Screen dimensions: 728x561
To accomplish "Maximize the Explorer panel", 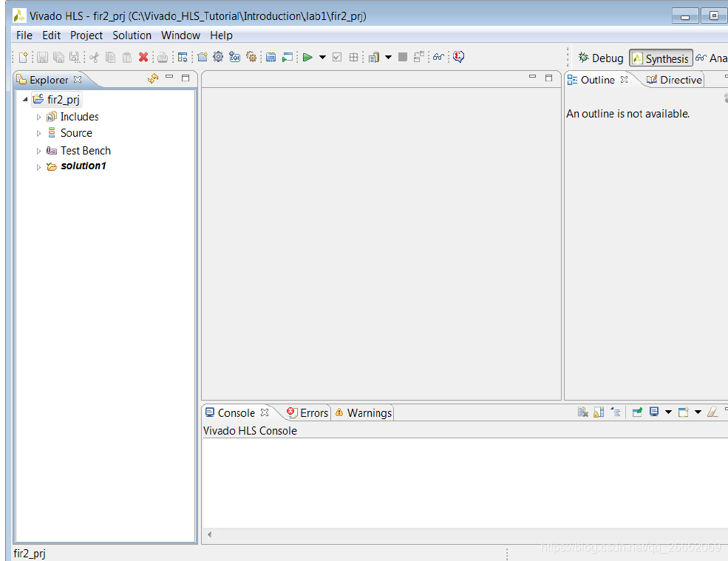I will point(186,78).
